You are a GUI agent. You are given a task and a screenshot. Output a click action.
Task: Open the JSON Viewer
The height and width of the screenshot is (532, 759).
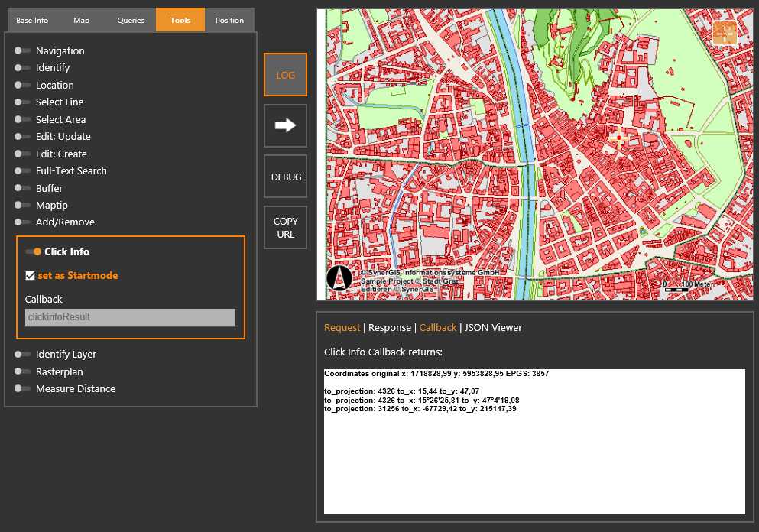(x=494, y=327)
